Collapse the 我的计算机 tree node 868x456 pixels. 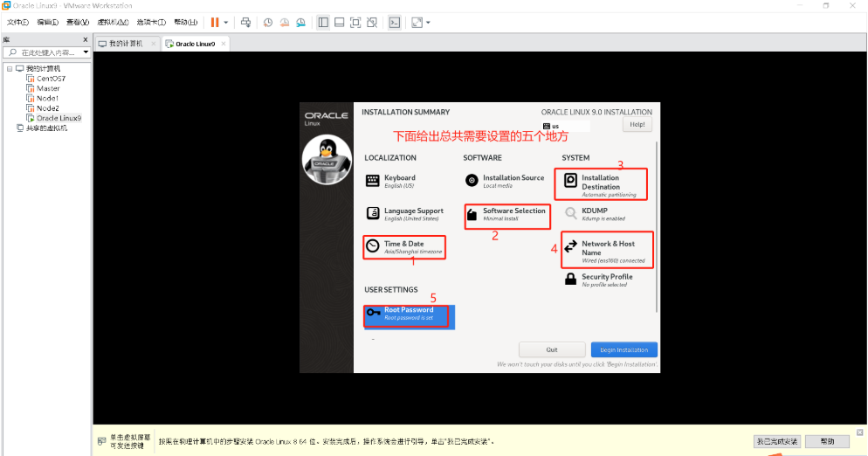pyautogui.click(x=10, y=69)
